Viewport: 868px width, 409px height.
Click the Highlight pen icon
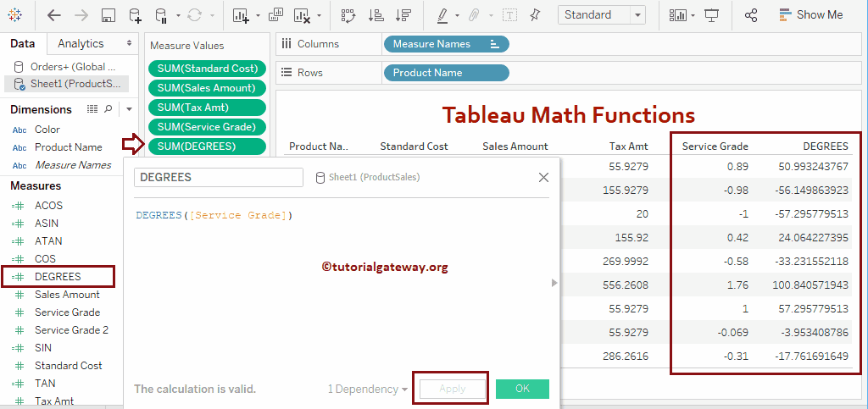pyautogui.click(x=442, y=15)
